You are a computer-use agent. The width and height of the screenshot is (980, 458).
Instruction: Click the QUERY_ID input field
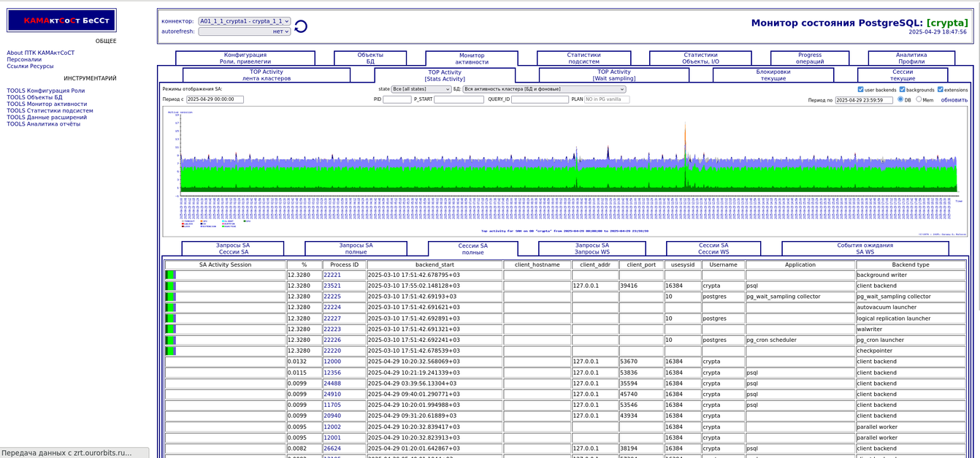540,99
